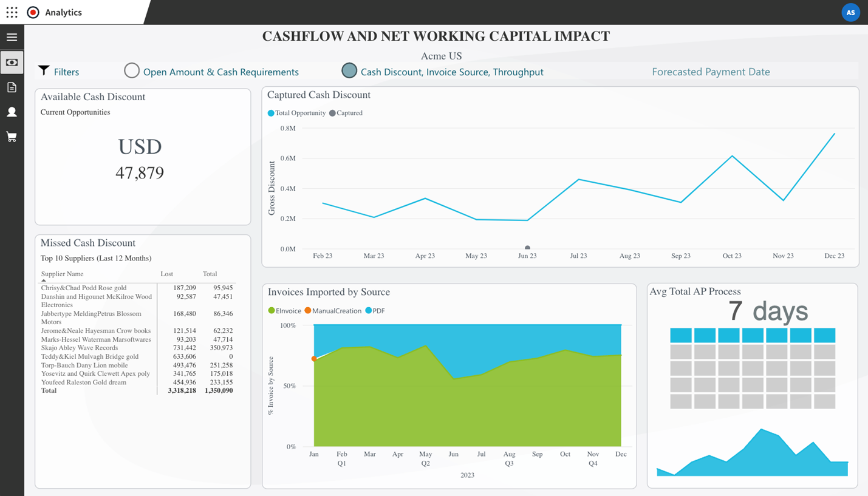Open the AS user profile menu

(x=850, y=12)
